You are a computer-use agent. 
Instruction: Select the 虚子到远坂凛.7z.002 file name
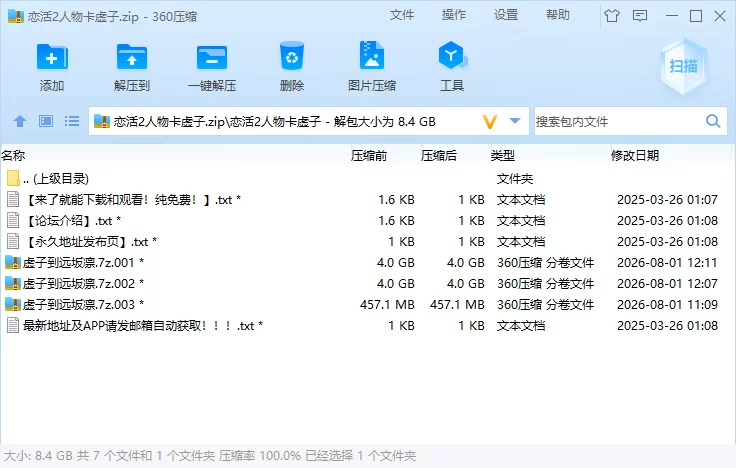(83, 284)
